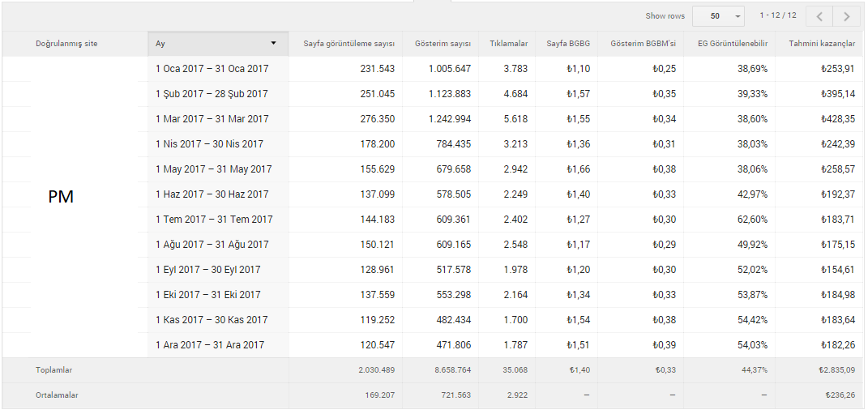Select the 1 Ara 2017 – 31 Ara 2017 row
This screenshot has height=414, width=868.
433,345
